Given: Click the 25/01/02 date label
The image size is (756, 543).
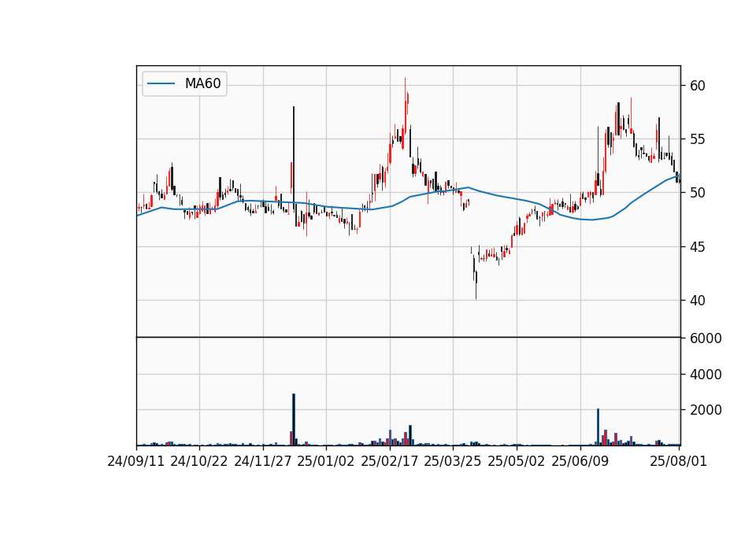Looking at the screenshot, I should (326, 461).
